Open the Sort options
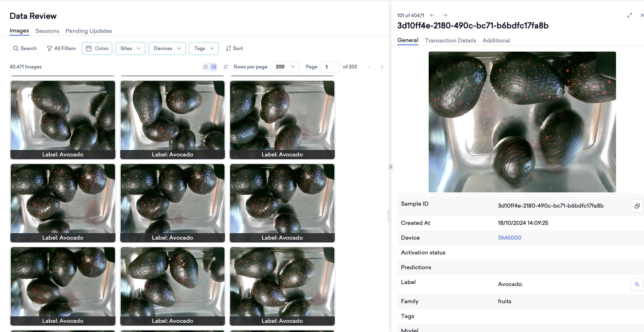The image size is (644, 332). (x=235, y=48)
